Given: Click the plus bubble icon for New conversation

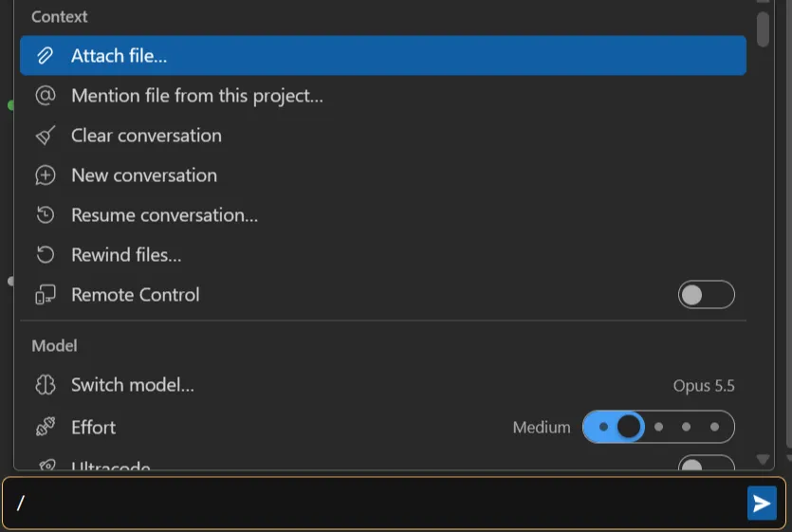Looking at the screenshot, I should [x=45, y=175].
